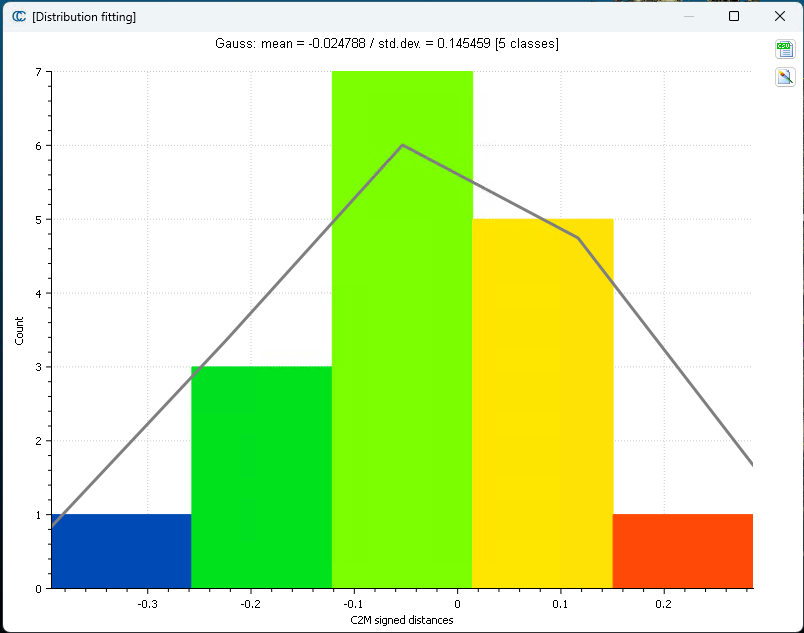This screenshot has height=633, width=804.
Task: Click the 4 y-axis tick label
Action: tap(38, 294)
